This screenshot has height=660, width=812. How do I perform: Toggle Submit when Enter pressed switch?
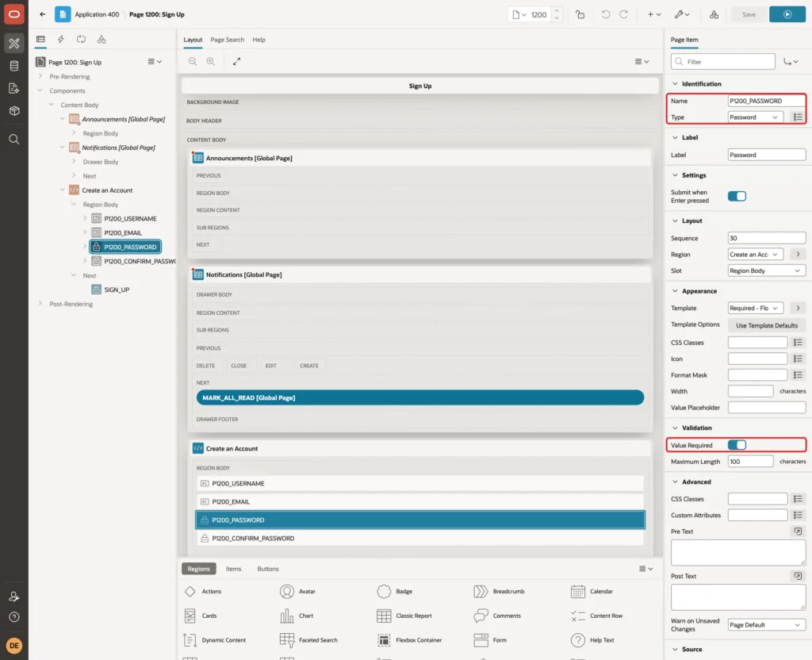point(737,197)
